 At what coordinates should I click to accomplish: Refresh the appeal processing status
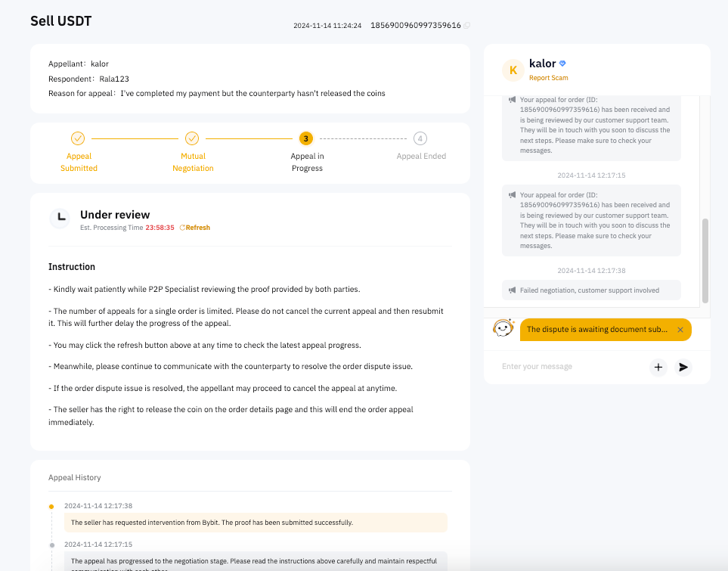195,228
